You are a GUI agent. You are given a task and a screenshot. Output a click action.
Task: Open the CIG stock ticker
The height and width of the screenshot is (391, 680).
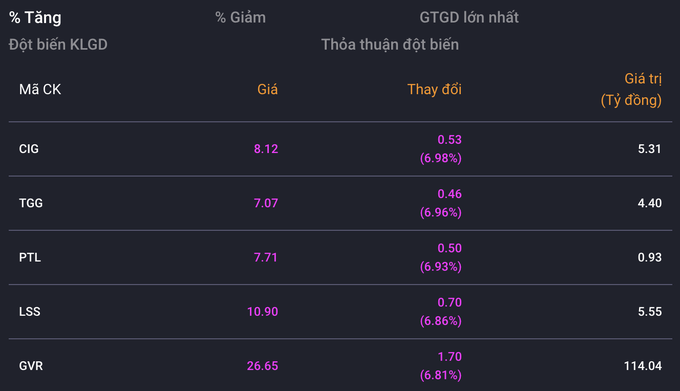coord(29,149)
